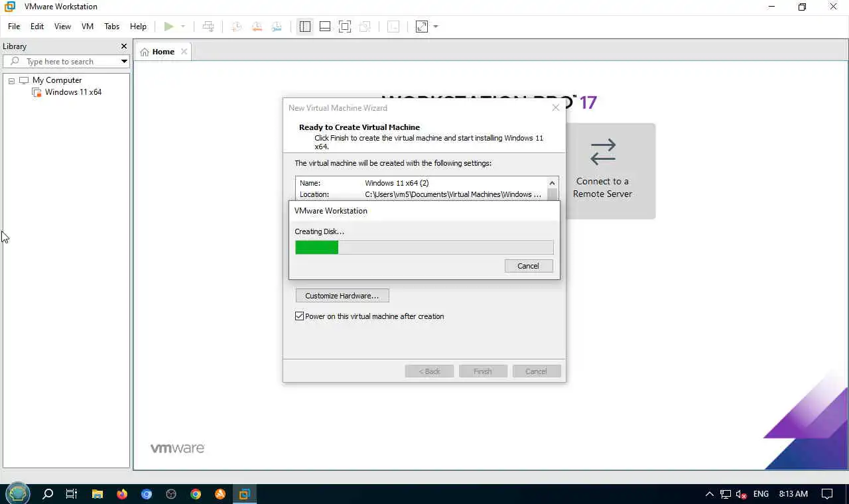Screen dimensions: 849x504
Task: Click the Location path value text
Action: [453, 195]
